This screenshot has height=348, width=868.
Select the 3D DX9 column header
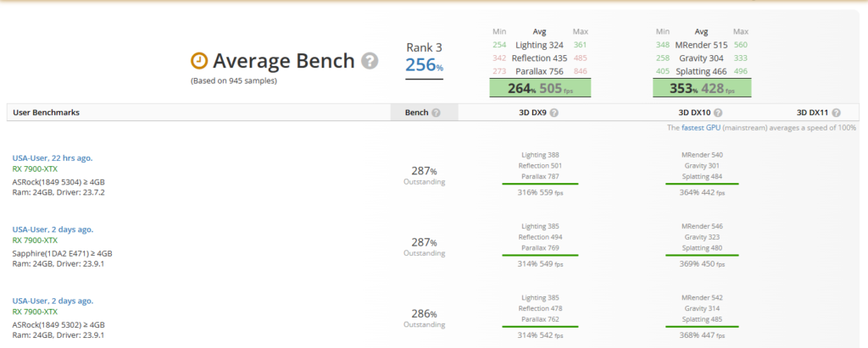coord(532,113)
